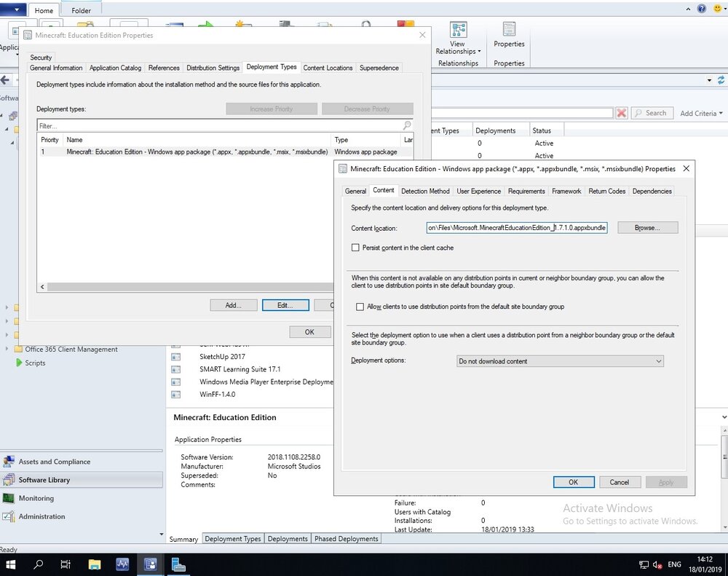Open the Supersedence tab in Minecraft Properties

point(379,67)
